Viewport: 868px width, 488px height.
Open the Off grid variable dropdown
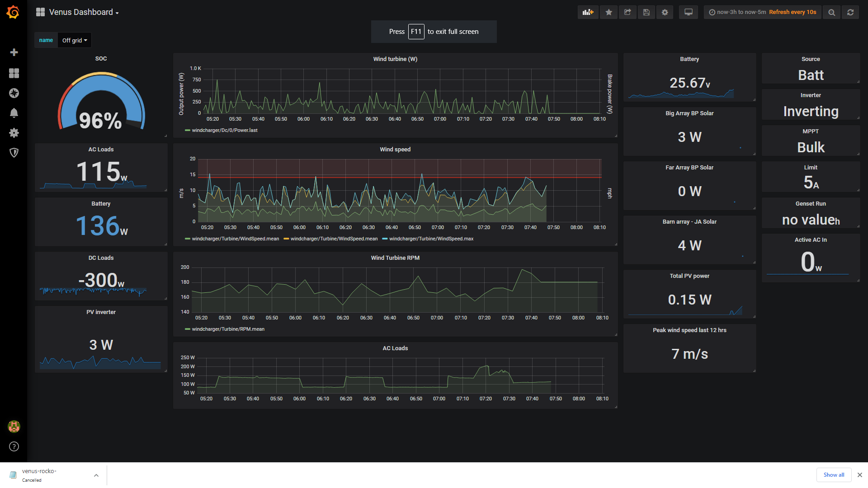pos(75,40)
